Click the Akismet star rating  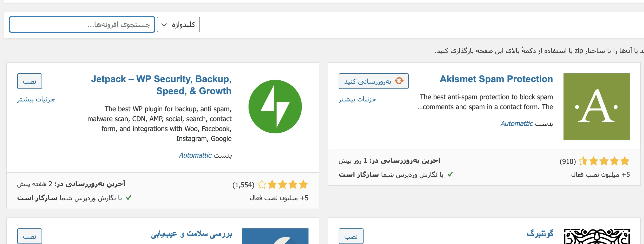[x=604, y=161]
